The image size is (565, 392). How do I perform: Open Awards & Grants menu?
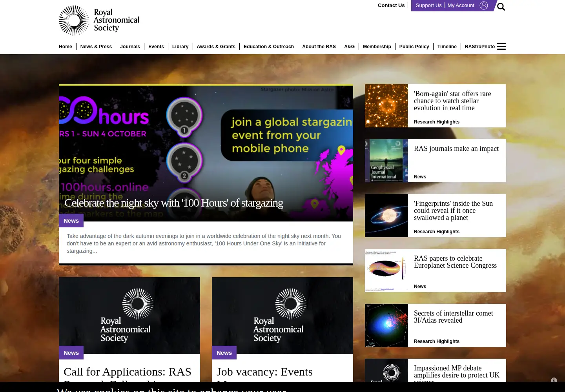216,47
